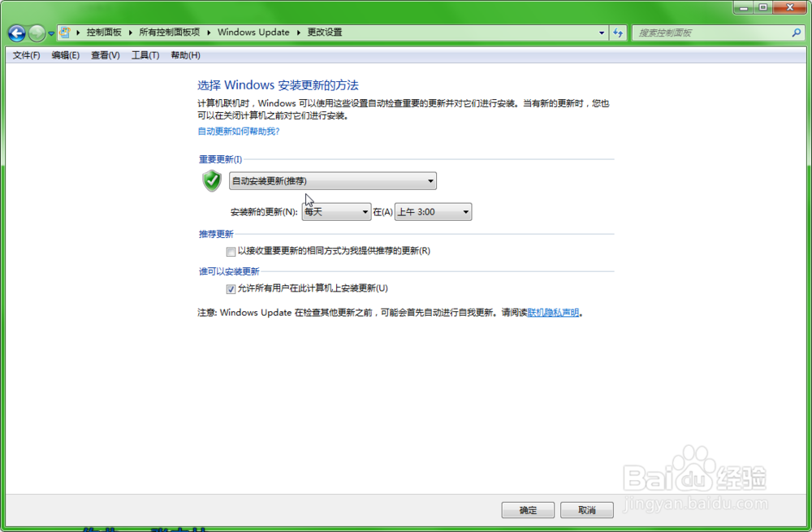Click the back navigation arrow
812x532 pixels.
[16, 32]
